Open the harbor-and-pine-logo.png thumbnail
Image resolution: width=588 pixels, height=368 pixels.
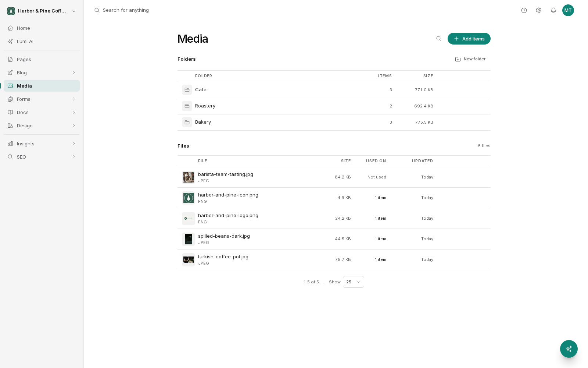189,219
